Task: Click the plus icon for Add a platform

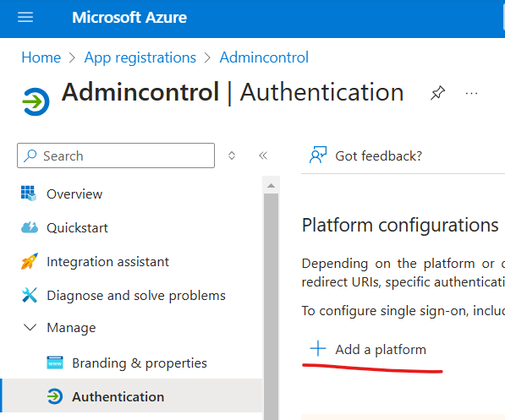Action: pyautogui.click(x=318, y=348)
